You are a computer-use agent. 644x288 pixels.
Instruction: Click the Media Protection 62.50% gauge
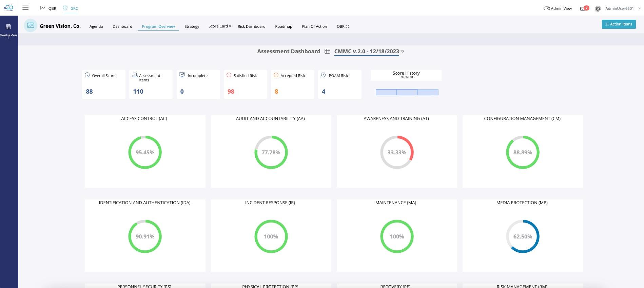click(523, 236)
